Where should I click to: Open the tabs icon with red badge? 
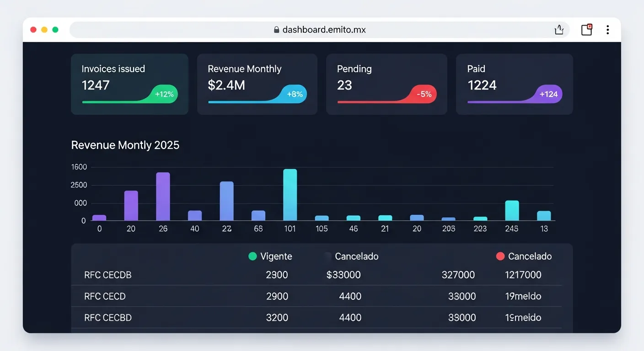pyautogui.click(x=586, y=30)
